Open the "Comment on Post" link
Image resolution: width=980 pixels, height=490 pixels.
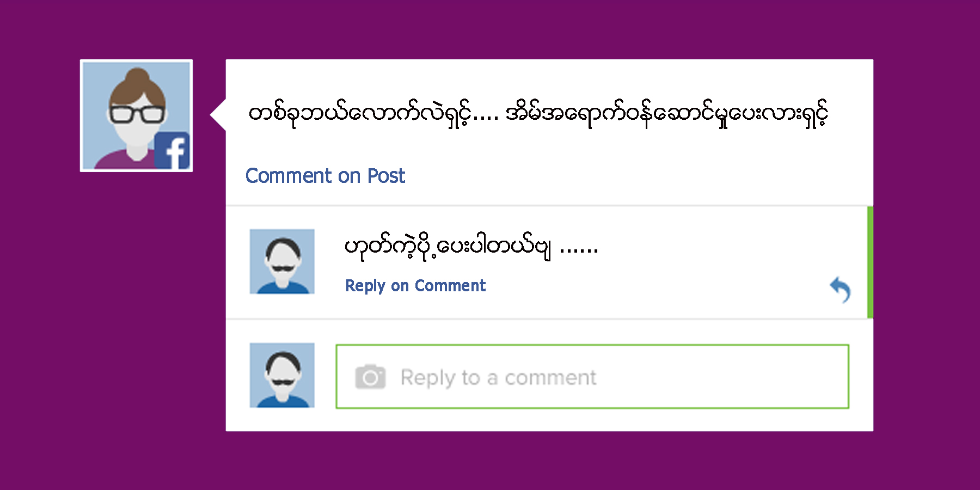coord(325,176)
